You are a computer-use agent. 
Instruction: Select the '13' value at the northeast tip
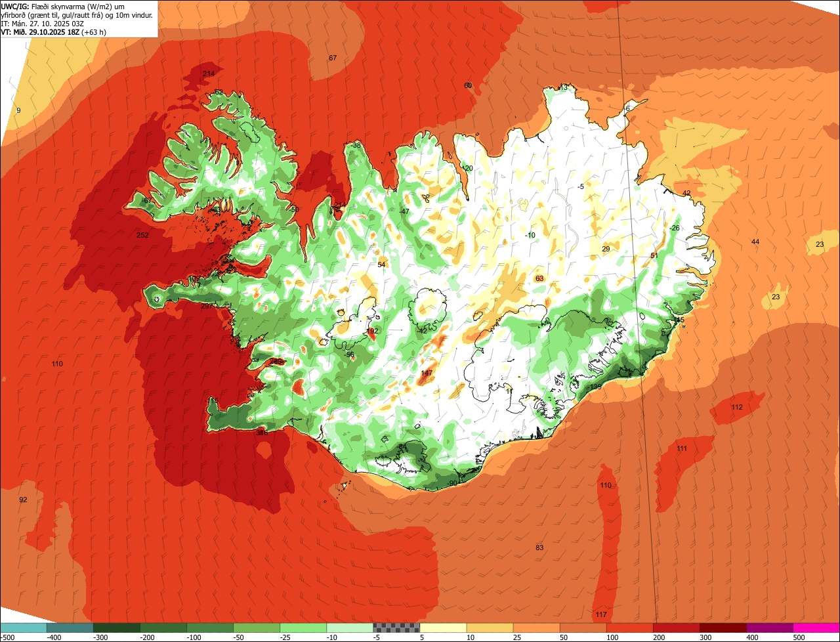(563, 87)
